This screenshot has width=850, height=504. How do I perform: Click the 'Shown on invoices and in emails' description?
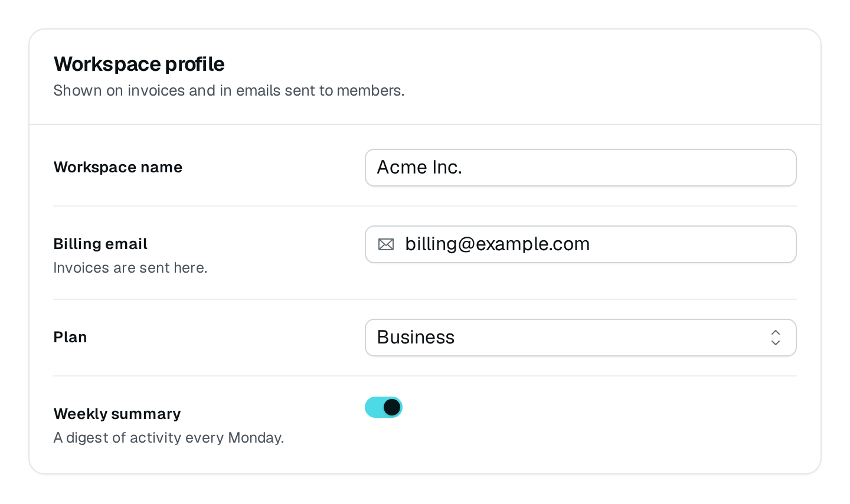[x=229, y=90]
